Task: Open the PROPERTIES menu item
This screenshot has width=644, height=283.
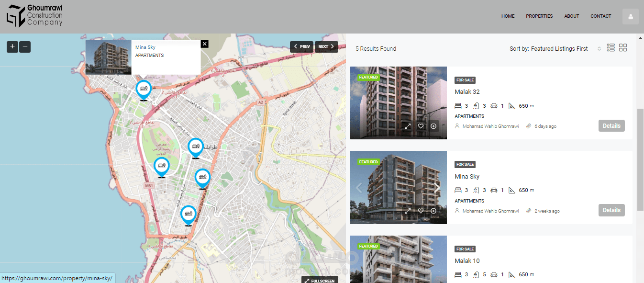Action: click(x=539, y=16)
